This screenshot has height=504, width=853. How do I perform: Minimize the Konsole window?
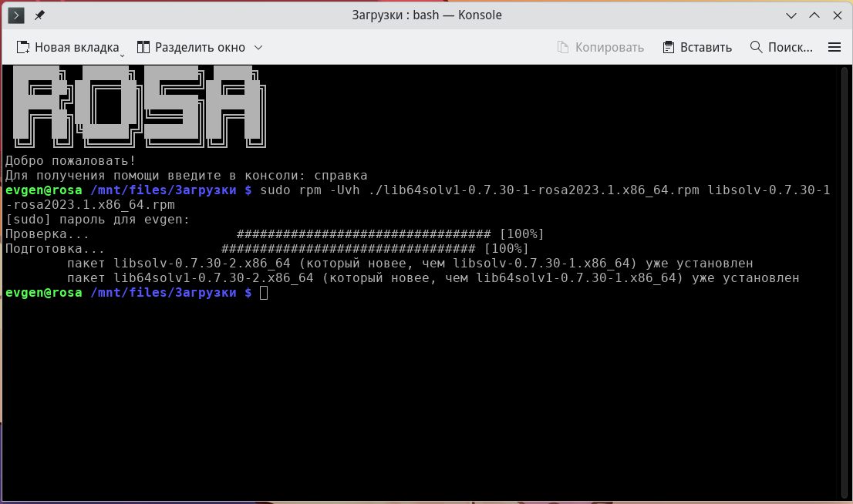click(791, 15)
